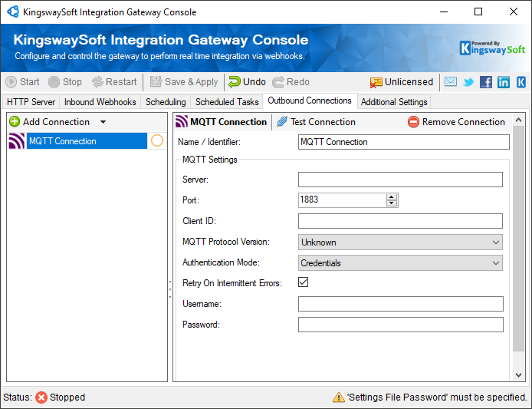
Task: Click into the Server input field
Action: point(400,180)
